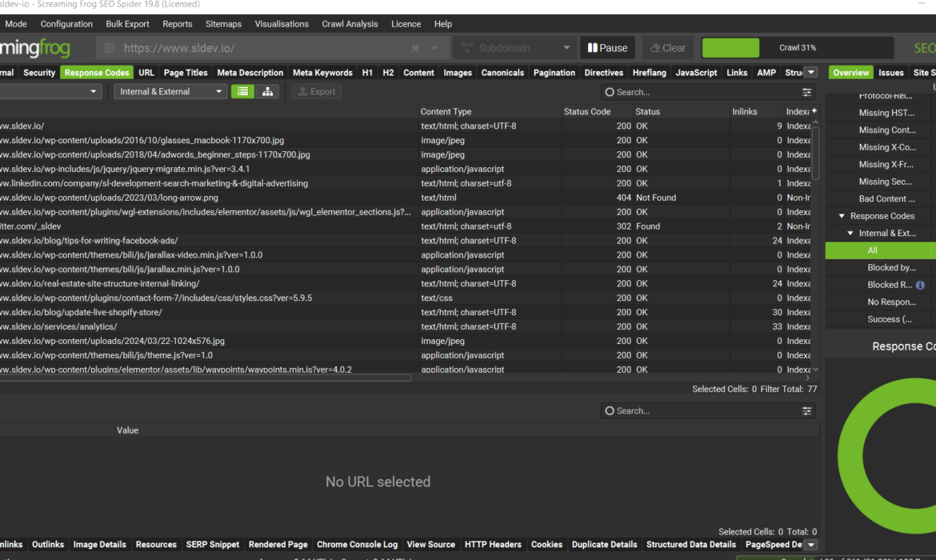The height and width of the screenshot is (560, 936).
Task: Switch to the Issues tab in right panel
Action: [x=890, y=72]
